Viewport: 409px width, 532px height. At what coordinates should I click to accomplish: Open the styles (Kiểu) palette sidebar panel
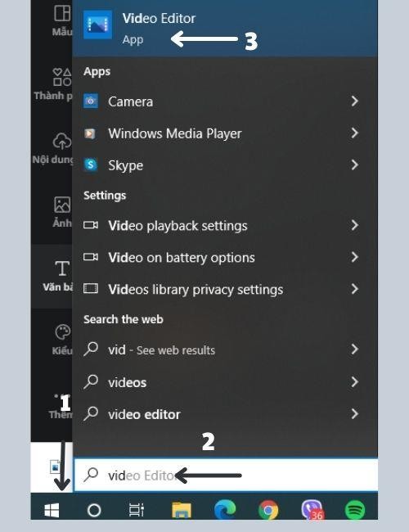pos(62,340)
